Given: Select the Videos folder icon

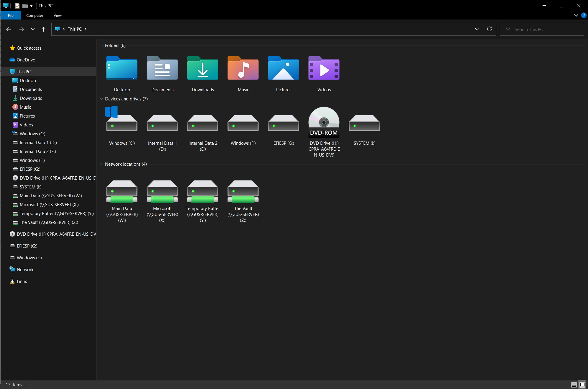Looking at the screenshot, I should coord(324,69).
